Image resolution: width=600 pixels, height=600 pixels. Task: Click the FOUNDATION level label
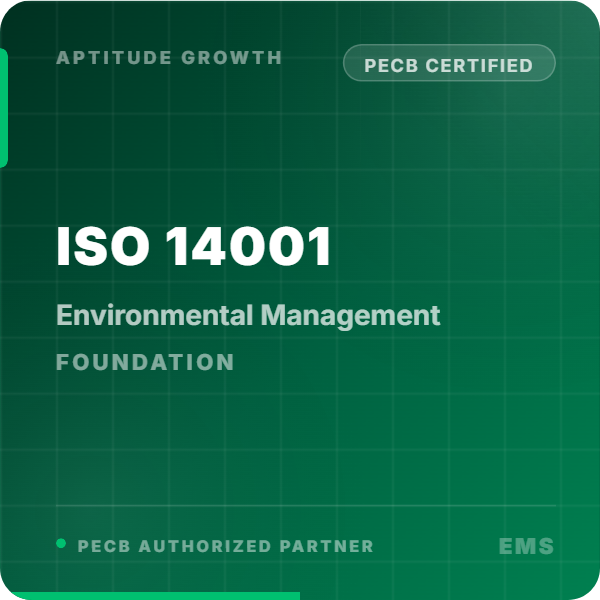(x=145, y=362)
